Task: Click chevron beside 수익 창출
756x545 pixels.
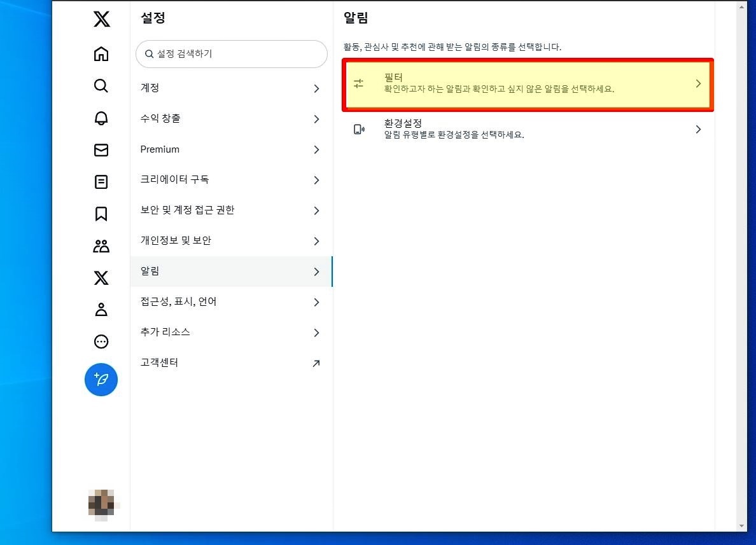Action: point(316,119)
